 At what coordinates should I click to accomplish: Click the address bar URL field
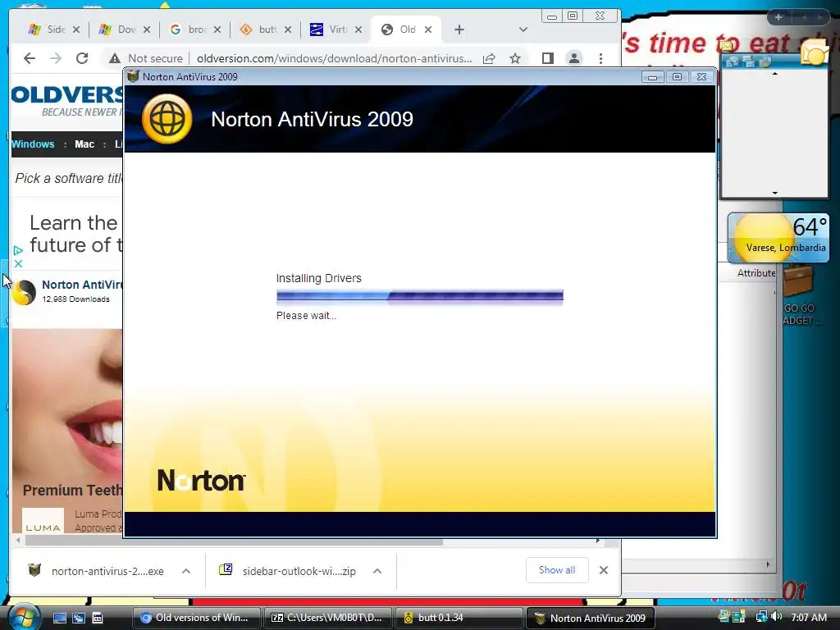click(335, 58)
